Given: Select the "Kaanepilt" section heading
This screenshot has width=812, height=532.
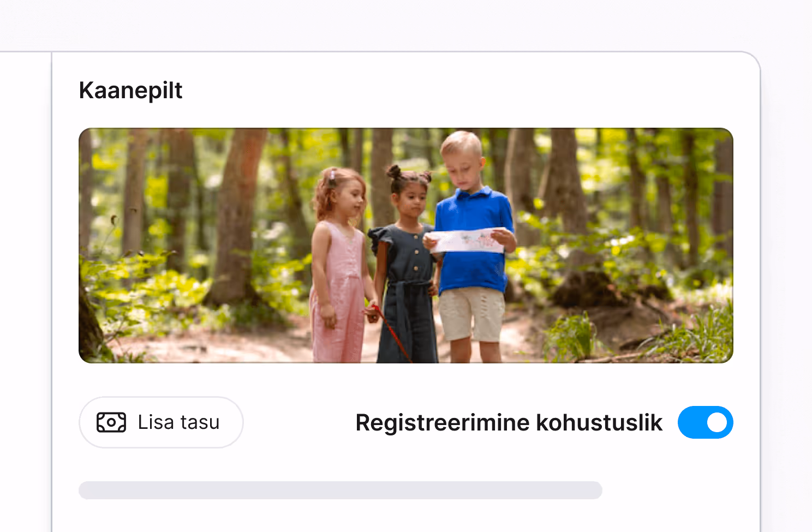Looking at the screenshot, I should point(130,91).
